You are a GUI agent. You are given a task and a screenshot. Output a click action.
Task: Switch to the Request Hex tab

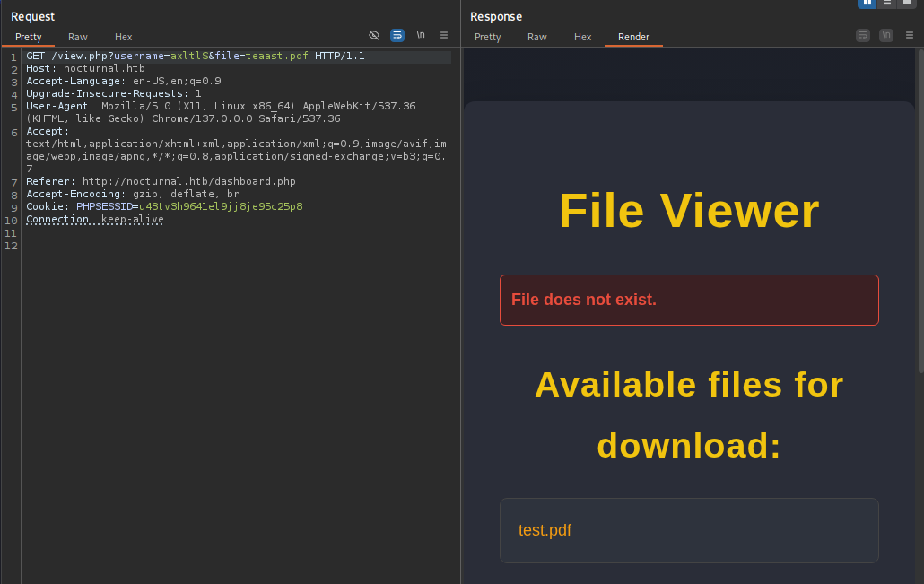pyautogui.click(x=124, y=37)
